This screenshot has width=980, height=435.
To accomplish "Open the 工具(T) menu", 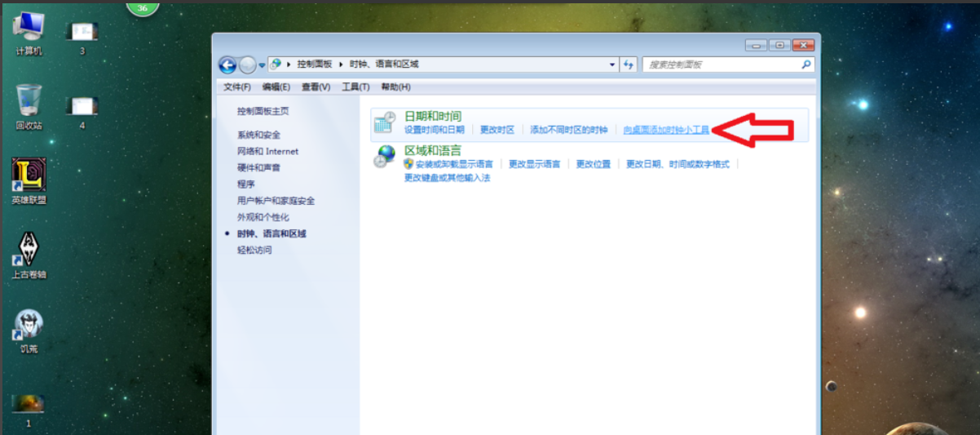I will 355,87.
